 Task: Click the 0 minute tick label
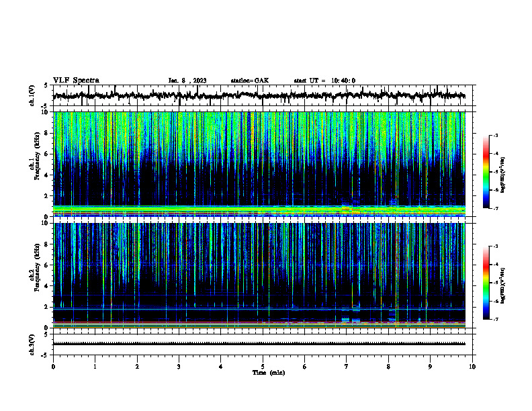coord(53,367)
